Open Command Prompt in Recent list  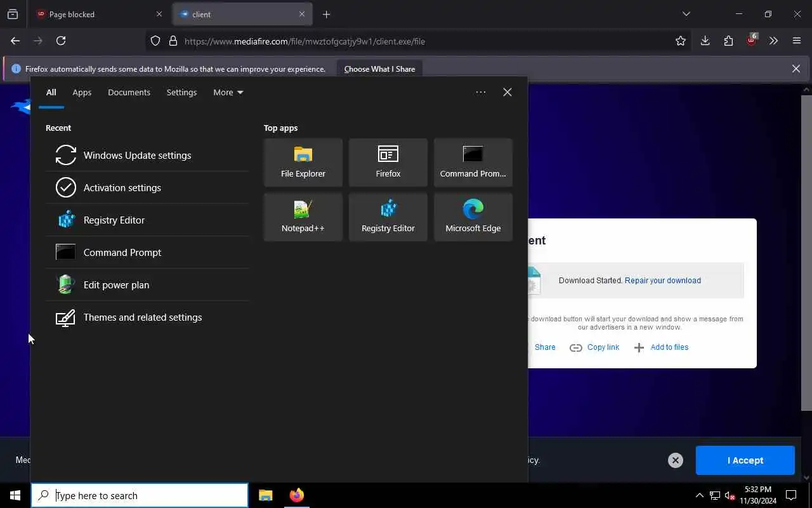147,252
